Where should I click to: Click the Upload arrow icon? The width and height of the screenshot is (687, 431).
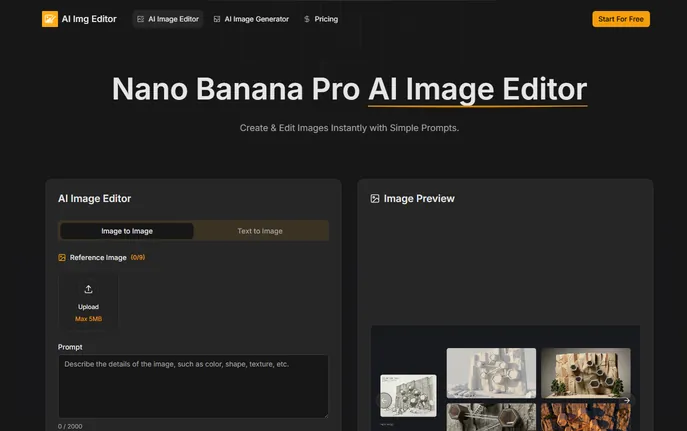tap(88, 289)
